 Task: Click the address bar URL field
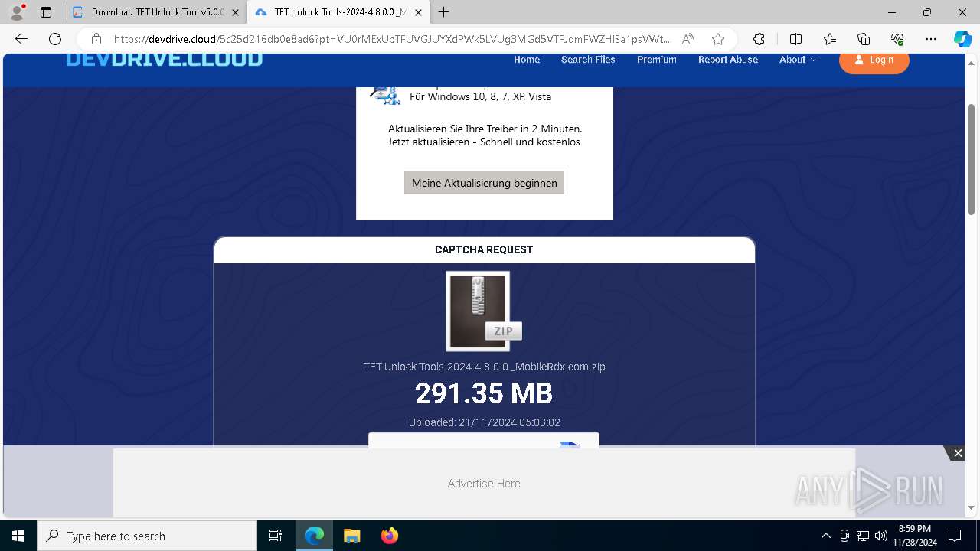point(392,39)
